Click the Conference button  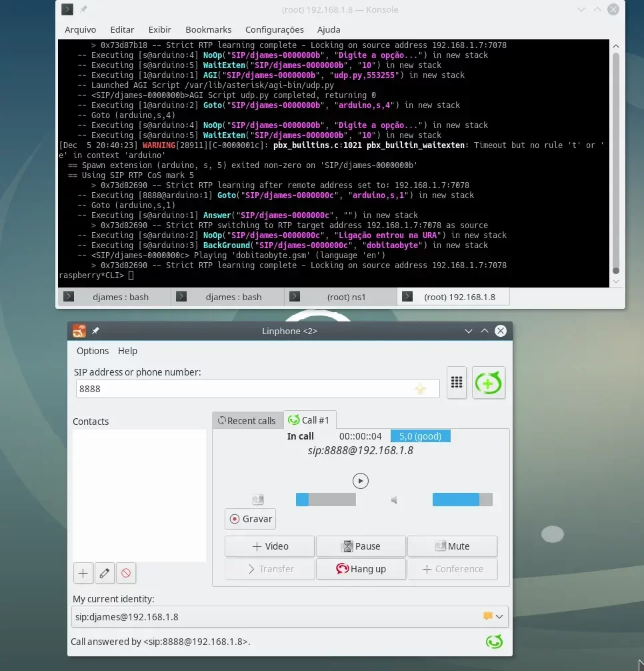(453, 569)
